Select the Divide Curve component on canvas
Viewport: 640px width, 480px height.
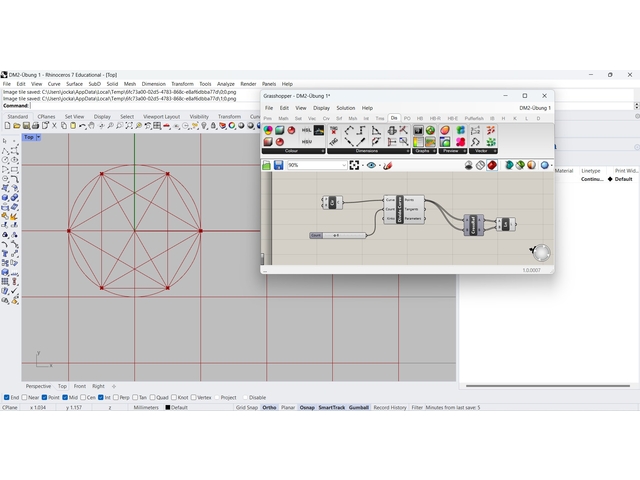[x=398, y=209]
